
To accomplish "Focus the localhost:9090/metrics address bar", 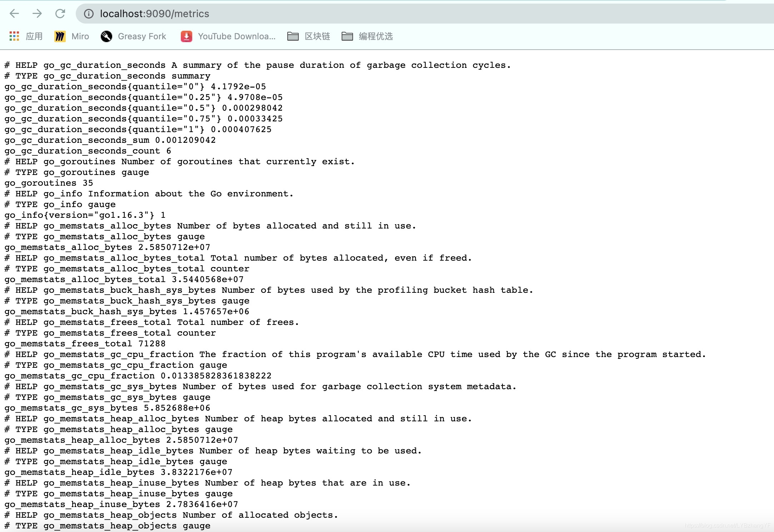I will [x=425, y=14].
